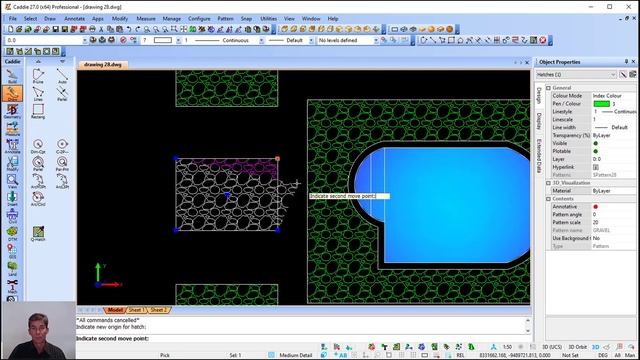The height and width of the screenshot is (360, 640).
Task: Click the Zoom window toolbar icon
Action: [174, 29]
